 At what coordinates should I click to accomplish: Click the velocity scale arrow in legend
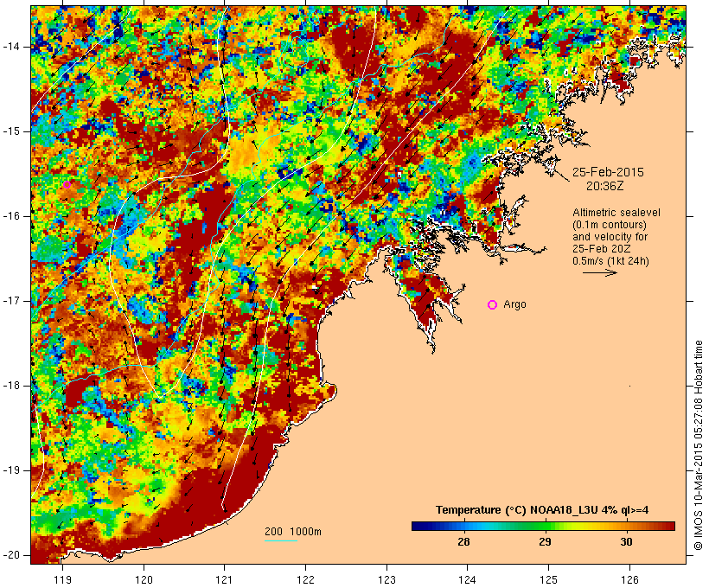click(x=600, y=272)
